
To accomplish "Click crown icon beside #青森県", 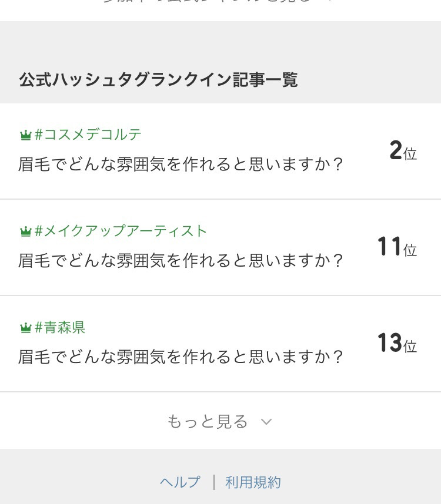I will click(x=25, y=328).
